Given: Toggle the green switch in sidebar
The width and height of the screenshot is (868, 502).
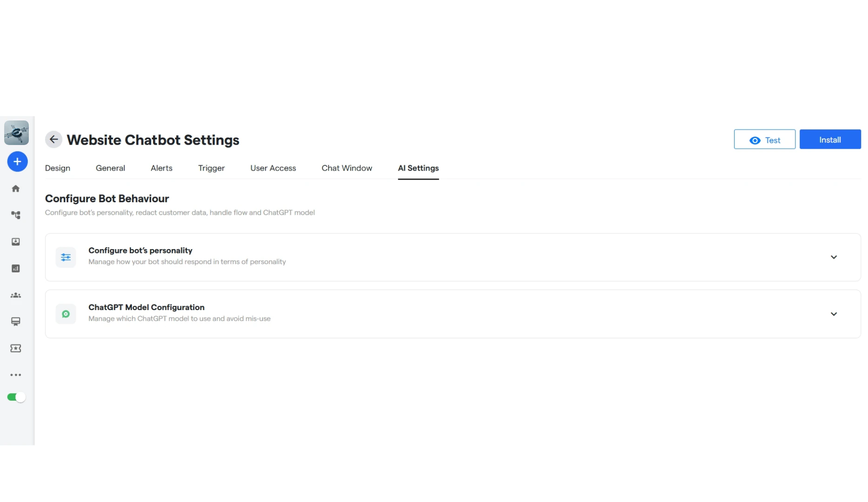Looking at the screenshot, I should tap(16, 397).
